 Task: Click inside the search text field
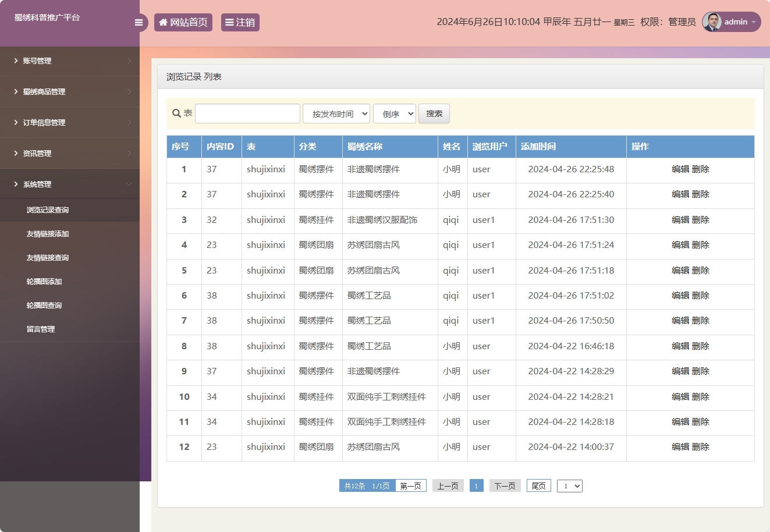247,113
